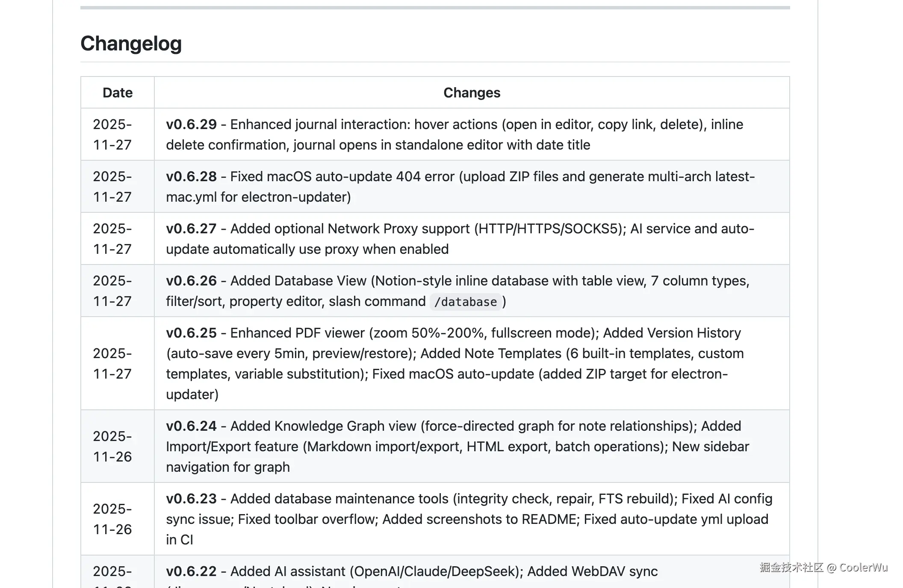This screenshot has width=903, height=588.
Task: Click the v0.6.27 version label
Action: click(191, 229)
